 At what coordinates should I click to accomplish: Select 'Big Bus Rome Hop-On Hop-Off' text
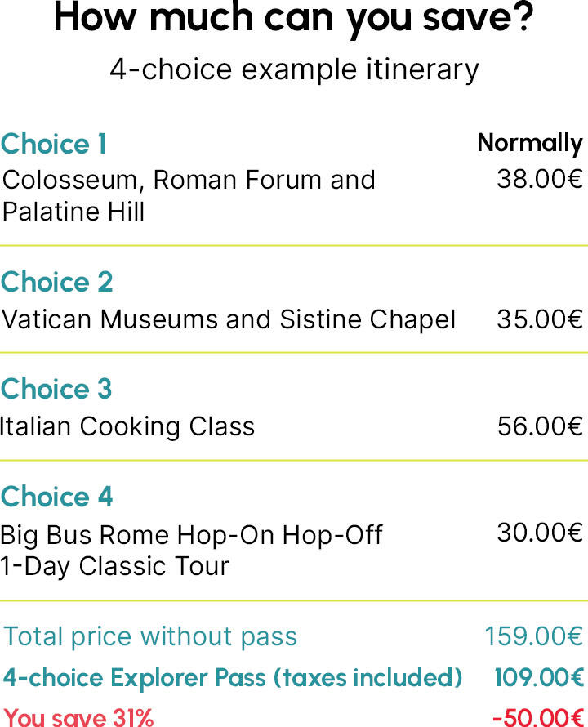tap(191, 536)
